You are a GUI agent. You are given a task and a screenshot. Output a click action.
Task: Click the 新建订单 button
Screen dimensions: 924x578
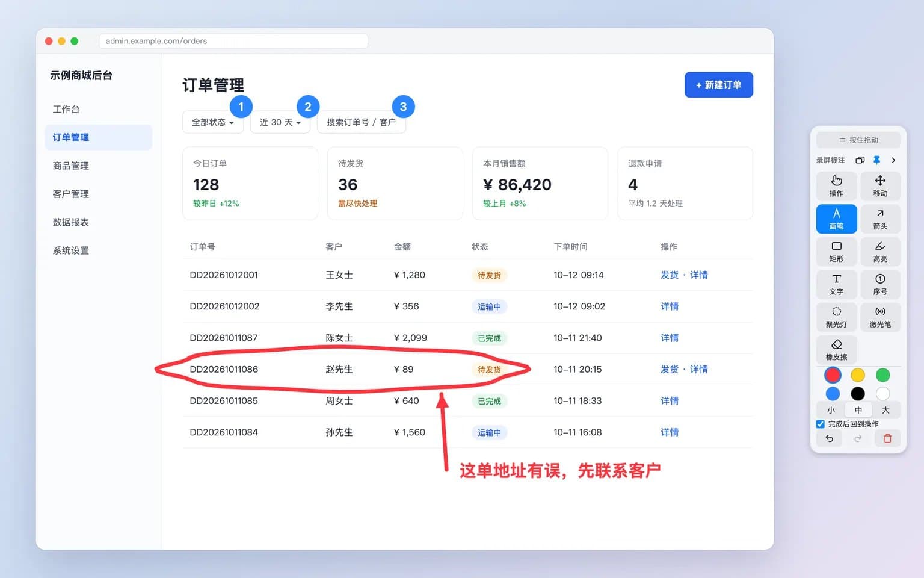pos(719,85)
